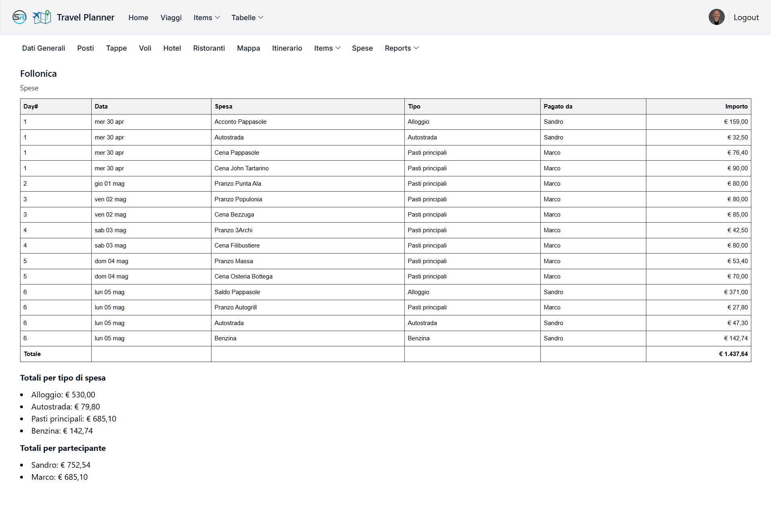Go to the Voli section

pyautogui.click(x=145, y=48)
